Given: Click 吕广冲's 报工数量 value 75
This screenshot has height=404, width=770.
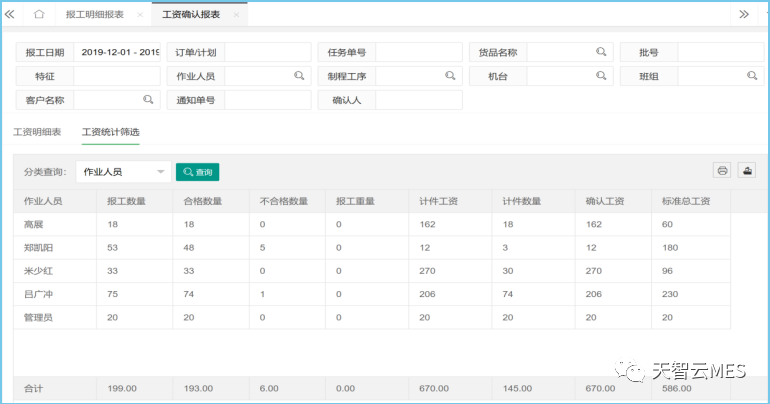Looking at the screenshot, I should click(112, 294).
